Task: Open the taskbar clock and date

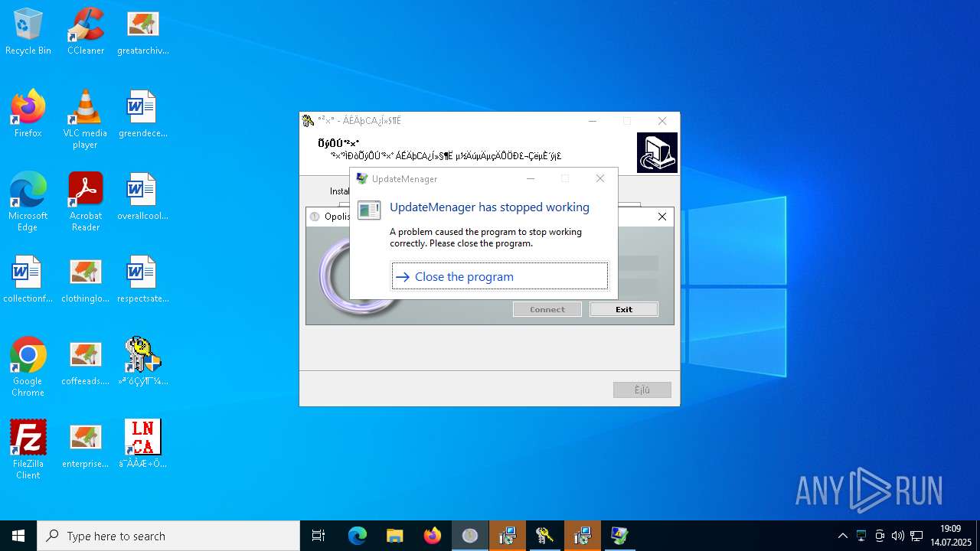Action: click(x=950, y=536)
